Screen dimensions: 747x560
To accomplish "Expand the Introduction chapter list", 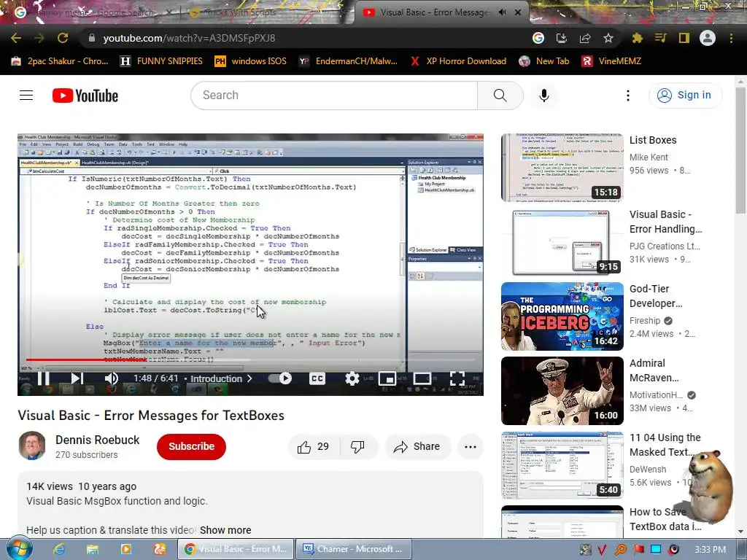I will 221,378.
